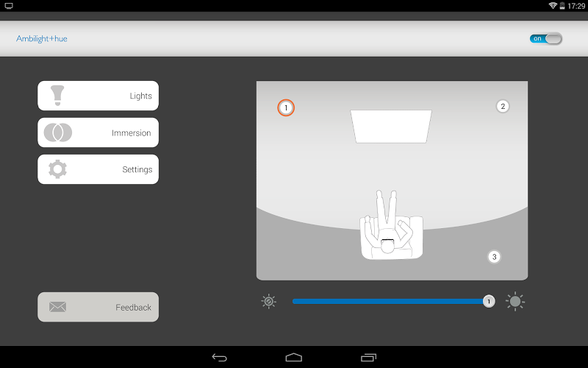Open the Lights menu button
Screen dimensions: 588x368
pos(98,96)
